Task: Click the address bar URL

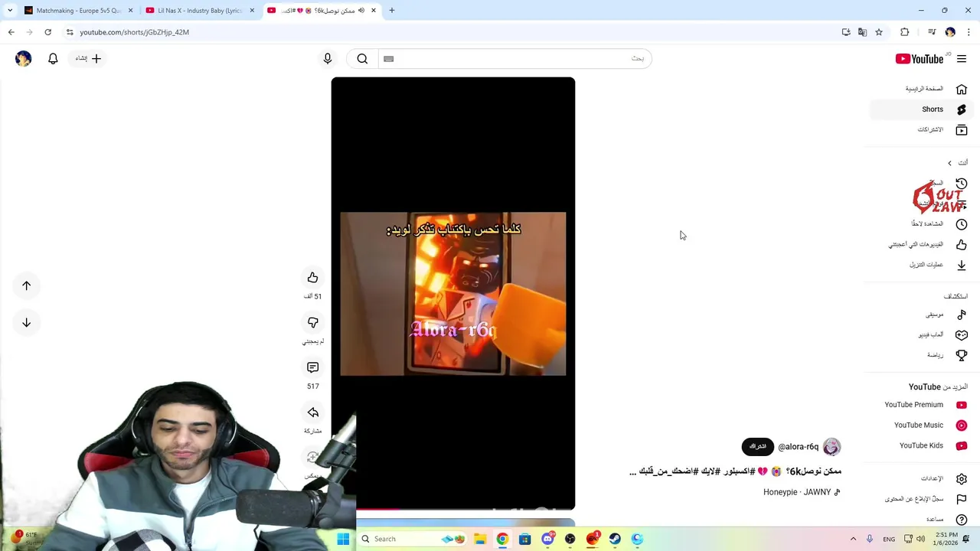Action: (134, 32)
